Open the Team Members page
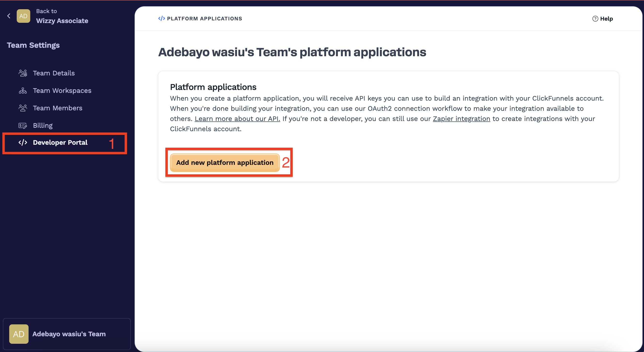This screenshot has height=352, width=644. click(58, 108)
